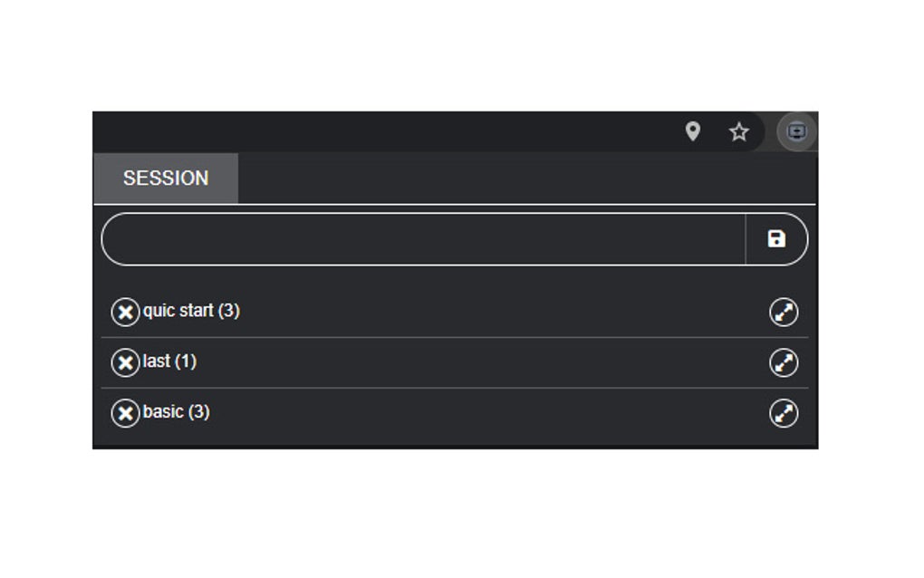Click the "last (1)" session label
Viewport: 924px width, 578px height.
tap(169, 361)
